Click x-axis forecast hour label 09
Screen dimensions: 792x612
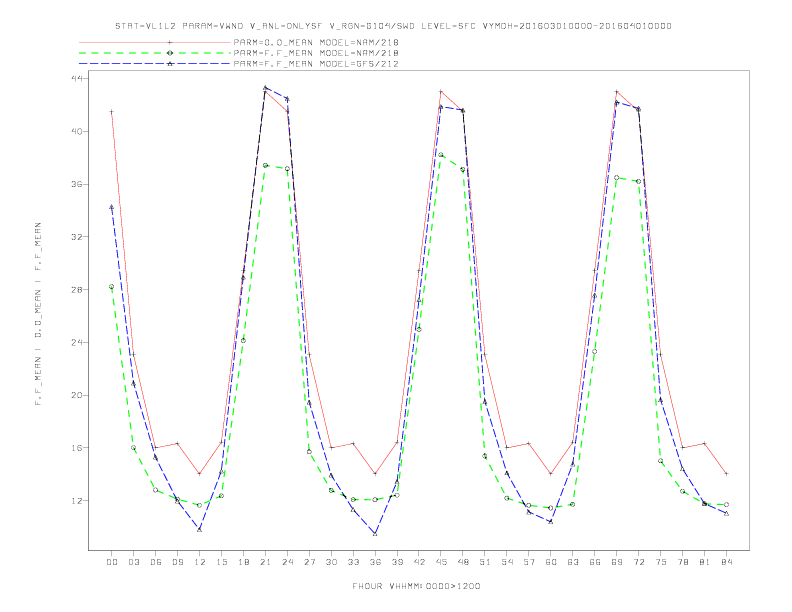177,562
